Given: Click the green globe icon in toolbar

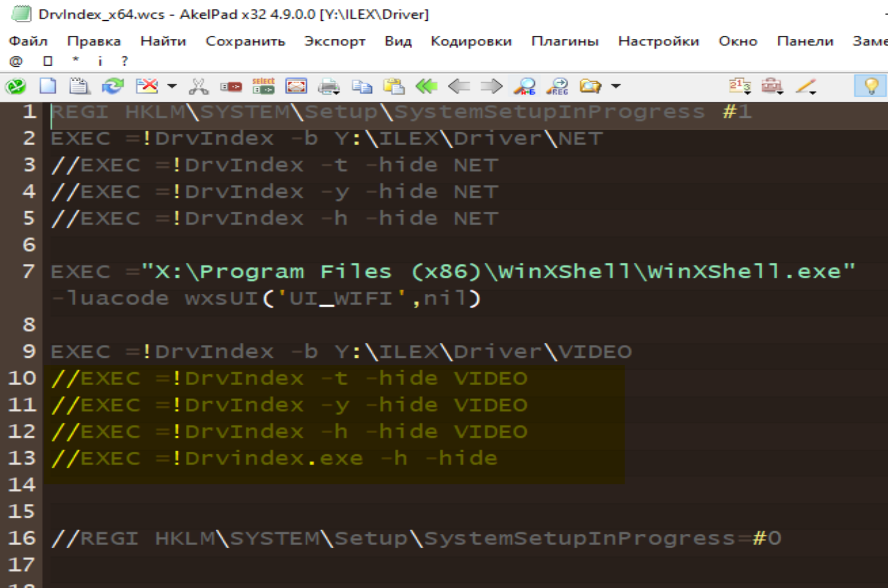Looking at the screenshot, I should tap(16, 86).
